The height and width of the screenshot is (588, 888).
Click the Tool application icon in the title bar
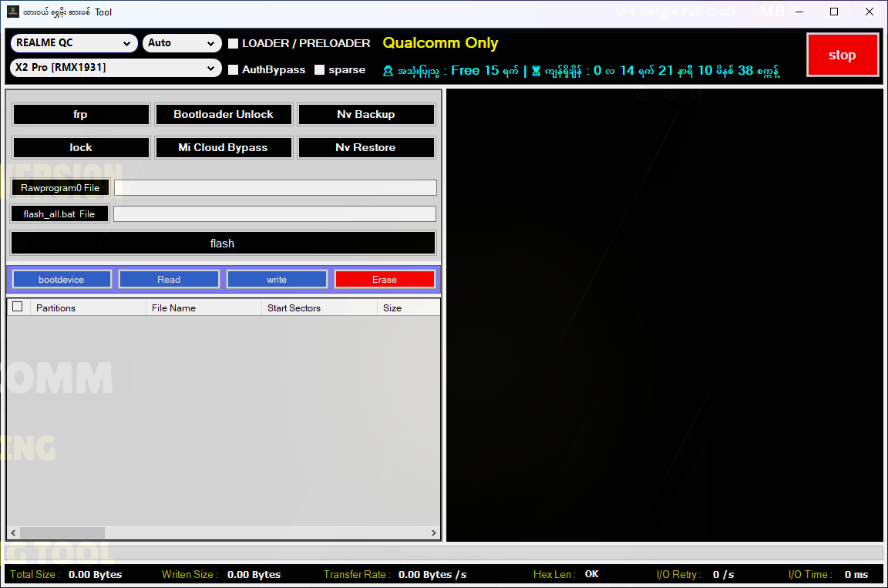click(13, 12)
